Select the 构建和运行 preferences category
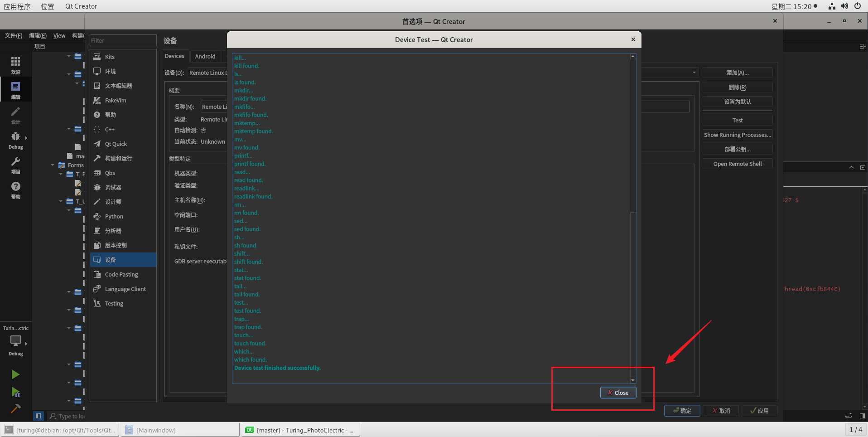The width and height of the screenshot is (868, 437). point(123,158)
